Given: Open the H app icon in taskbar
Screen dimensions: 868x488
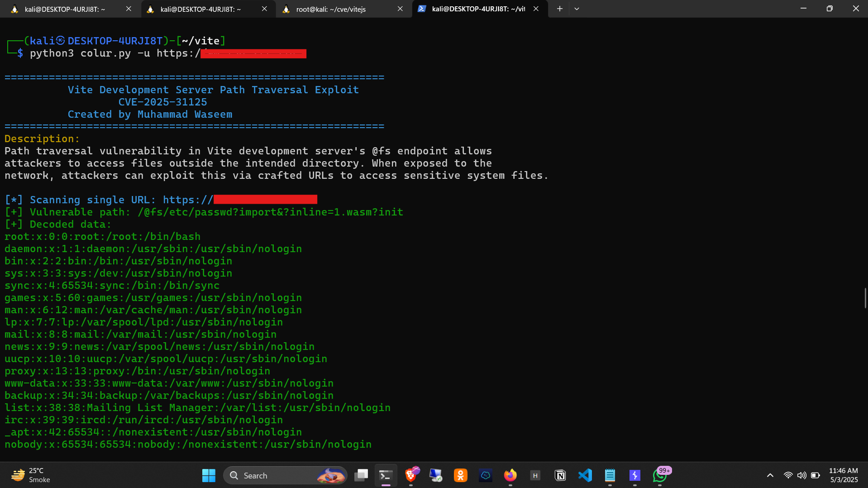Looking at the screenshot, I should 535,475.
